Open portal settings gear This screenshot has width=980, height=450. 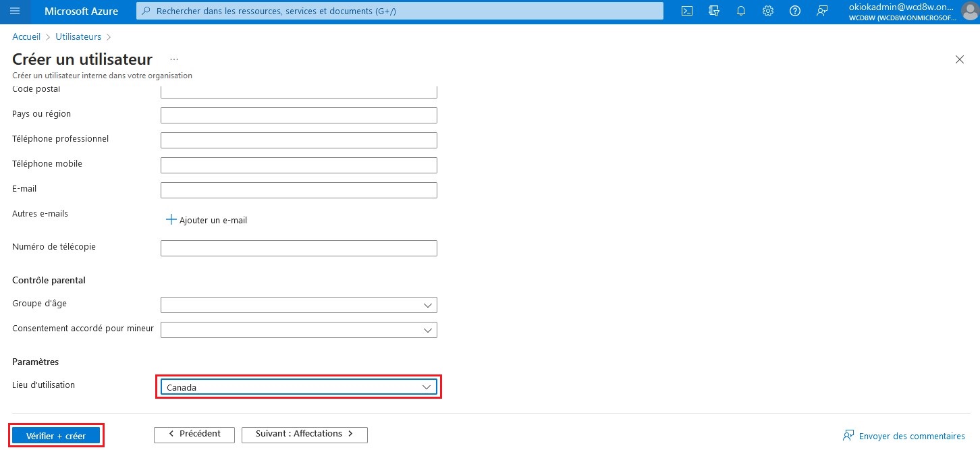768,11
